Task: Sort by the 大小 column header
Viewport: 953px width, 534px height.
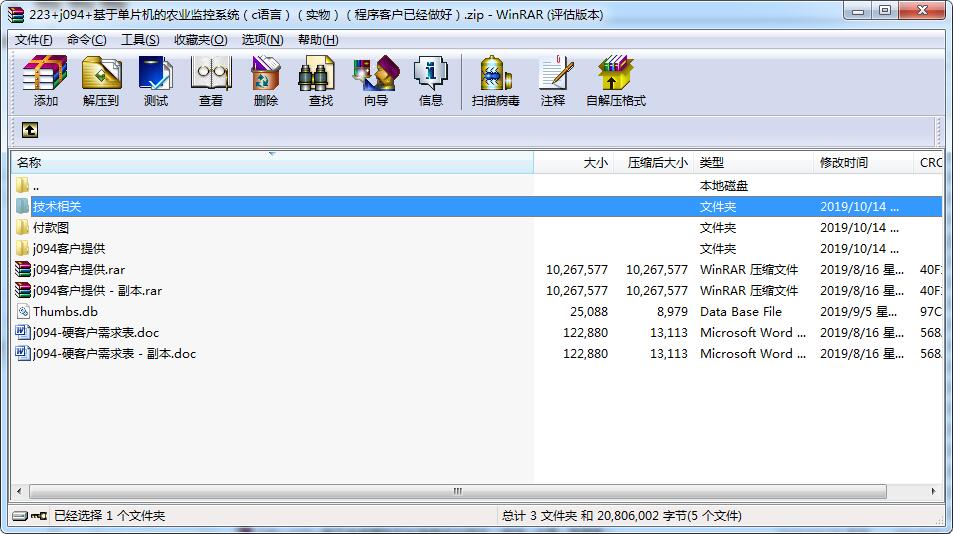Action: (573, 163)
